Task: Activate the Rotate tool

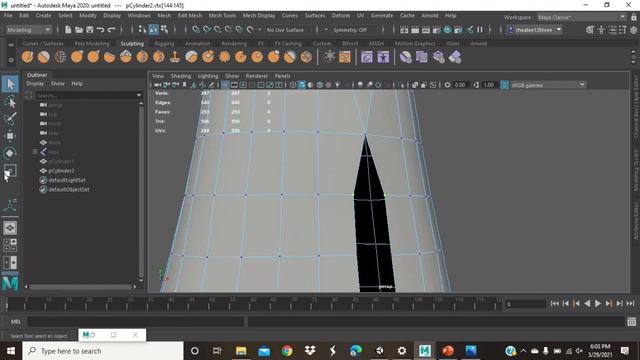Action: click(10, 153)
